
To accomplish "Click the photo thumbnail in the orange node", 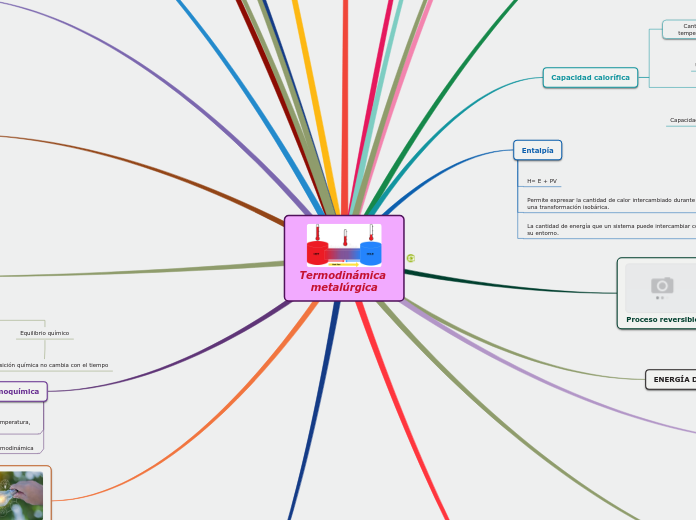I will click(x=21, y=496).
